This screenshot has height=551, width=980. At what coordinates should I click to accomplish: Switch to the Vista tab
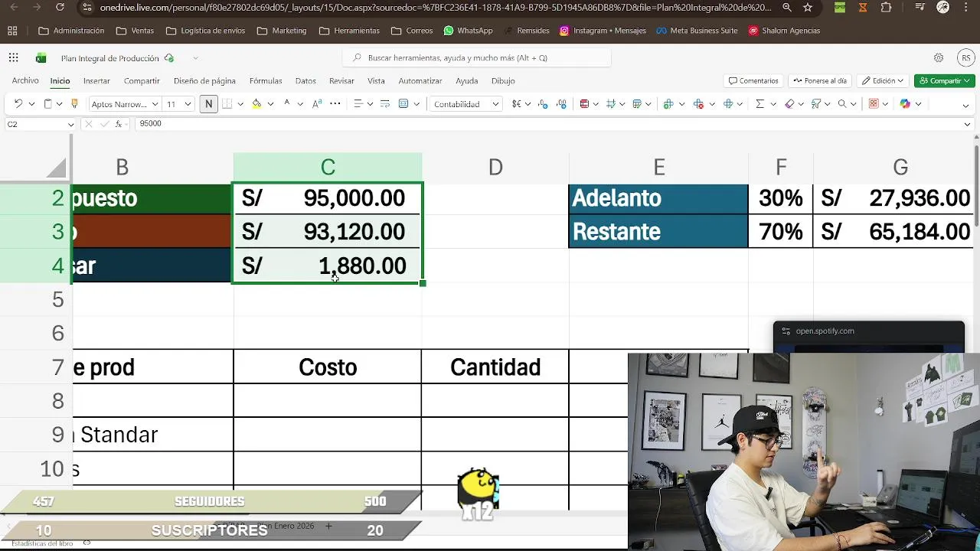376,80
